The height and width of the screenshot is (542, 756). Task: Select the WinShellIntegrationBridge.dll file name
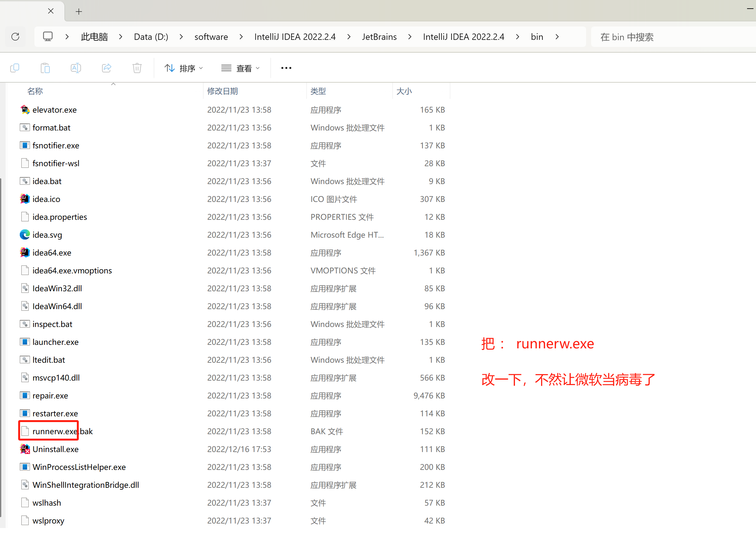coord(86,485)
